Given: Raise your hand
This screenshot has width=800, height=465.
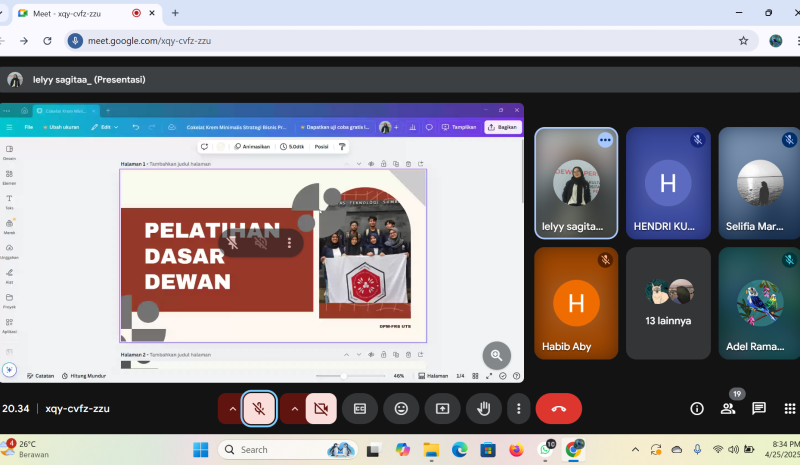Looking at the screenshot, I should tap(484, 408).
